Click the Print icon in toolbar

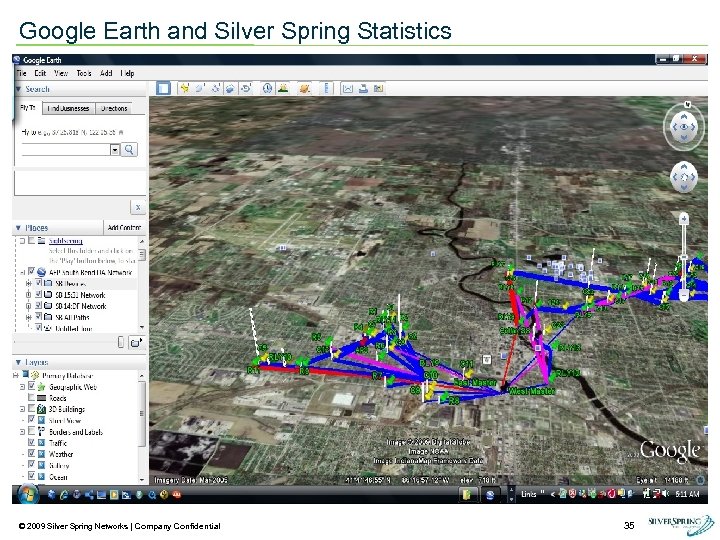coord(363,88)
